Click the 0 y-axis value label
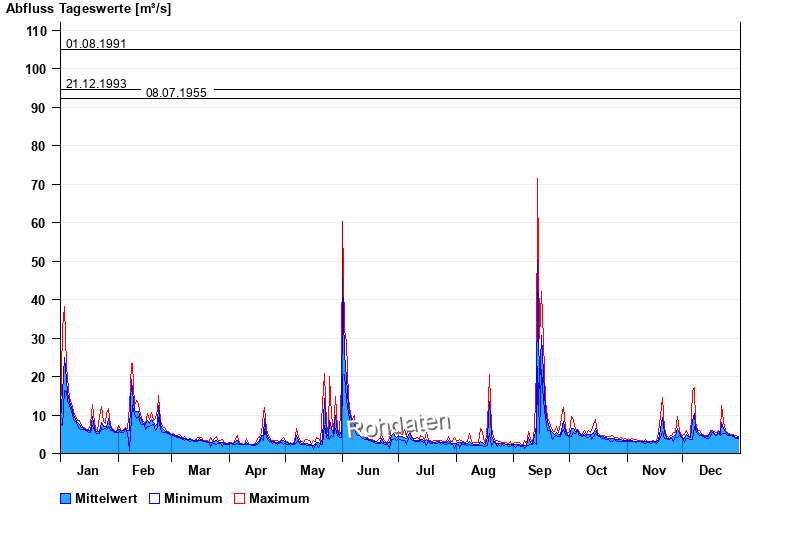Screen dimensions: 800x550 tap(43, 454)
